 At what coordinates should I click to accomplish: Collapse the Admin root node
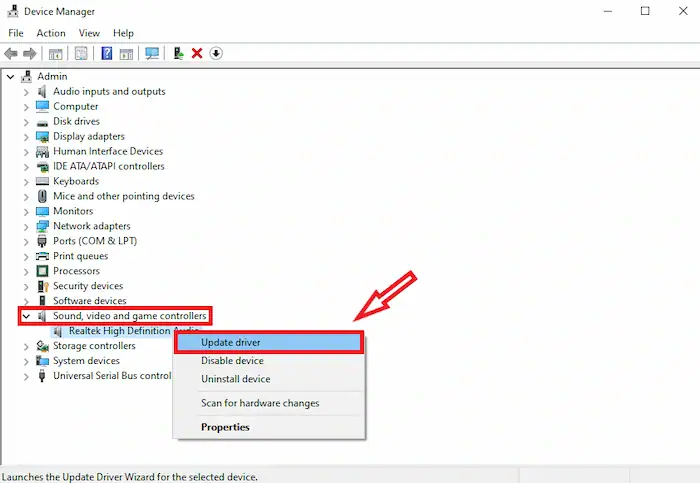[11, 76]
